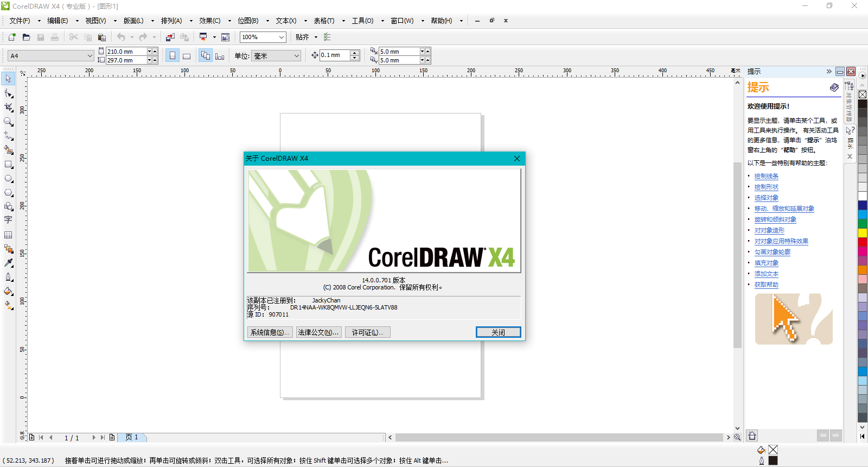
Task: Pick the Ellipse tool
Action: (8, 178)
